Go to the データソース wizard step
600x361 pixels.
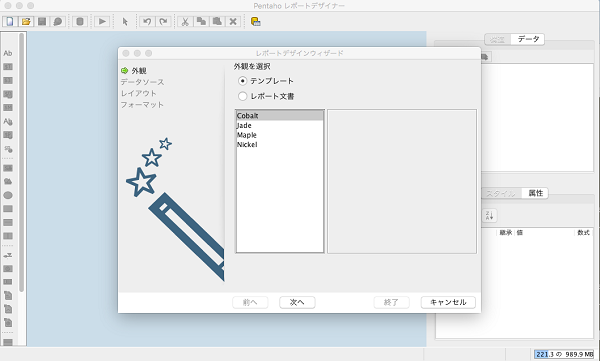tap(142, 82)
